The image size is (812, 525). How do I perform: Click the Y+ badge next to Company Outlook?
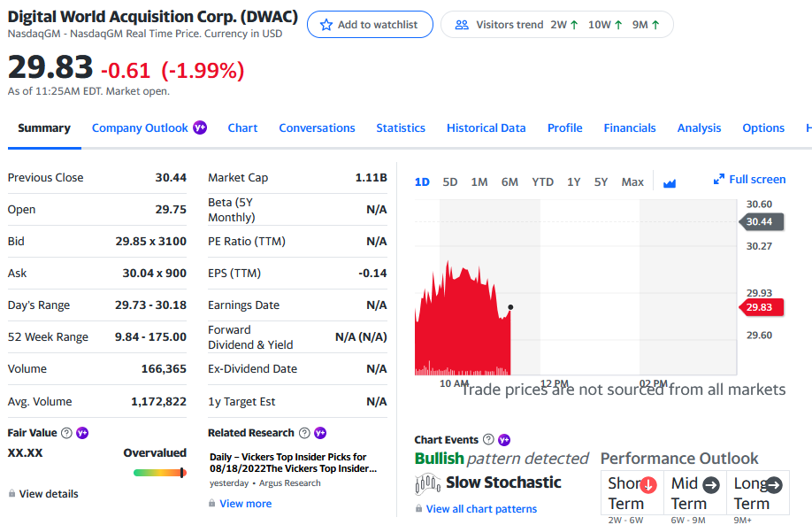point(200,127)
